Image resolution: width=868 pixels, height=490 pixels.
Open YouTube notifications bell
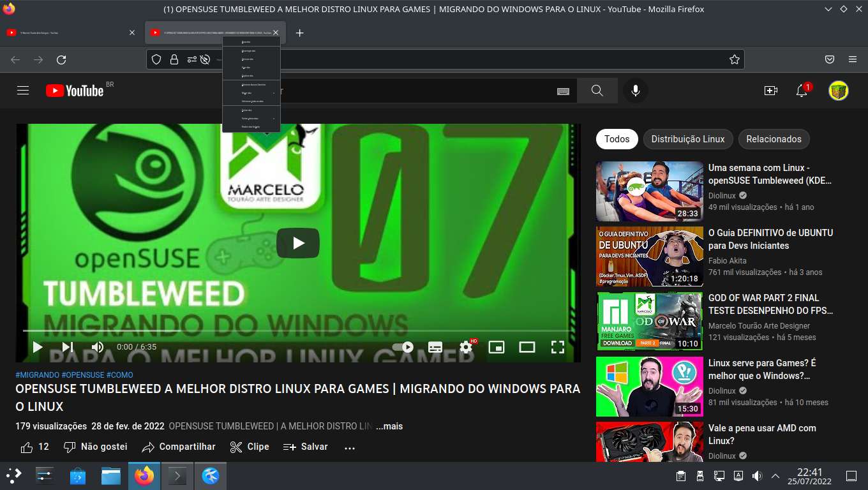(802, 91)
